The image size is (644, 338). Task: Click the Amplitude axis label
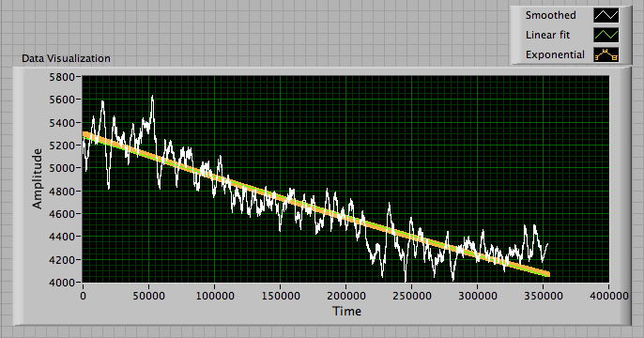point(38,179)
